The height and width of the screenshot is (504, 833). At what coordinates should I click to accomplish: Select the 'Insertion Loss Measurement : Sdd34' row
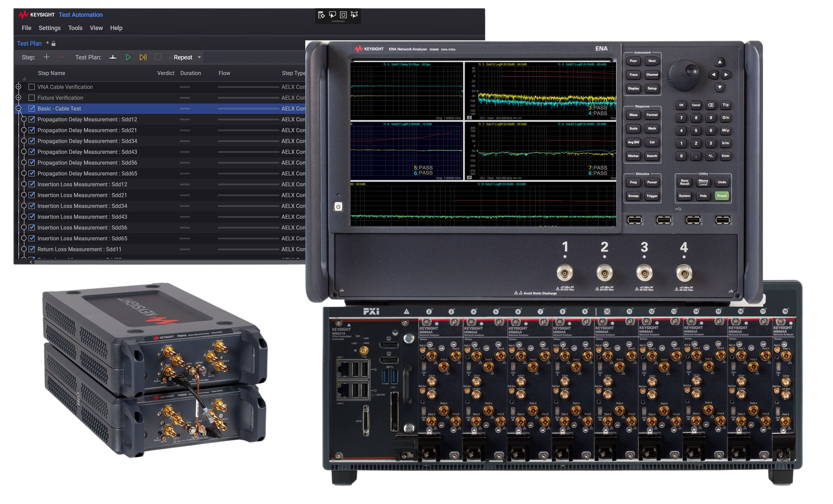[160, 206]
